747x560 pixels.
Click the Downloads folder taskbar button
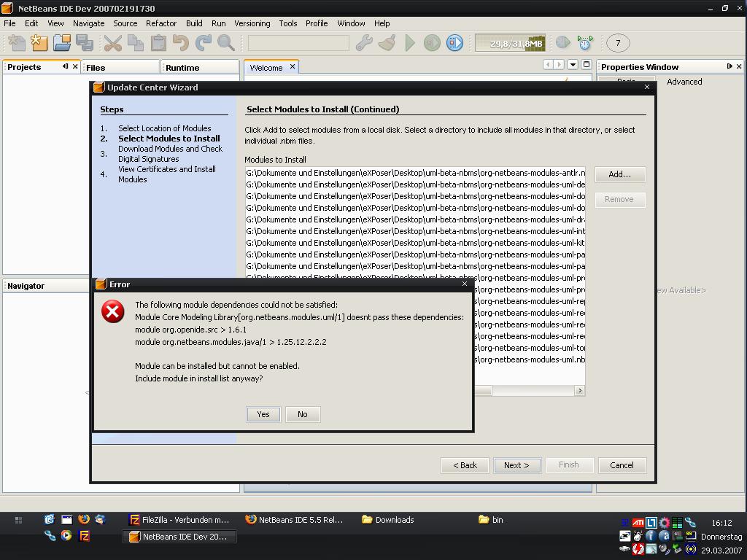point(388,519)
